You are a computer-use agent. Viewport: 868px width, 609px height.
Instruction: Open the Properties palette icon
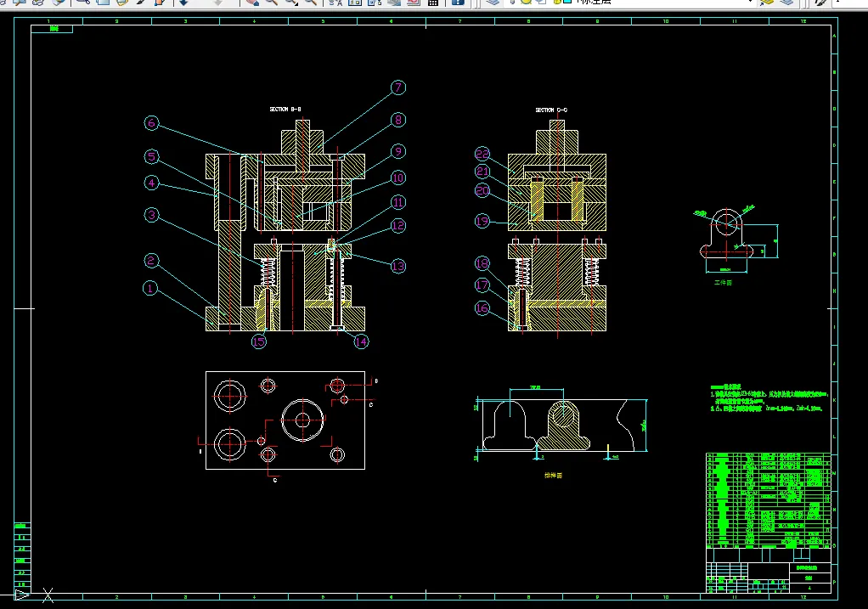point(335,3)
